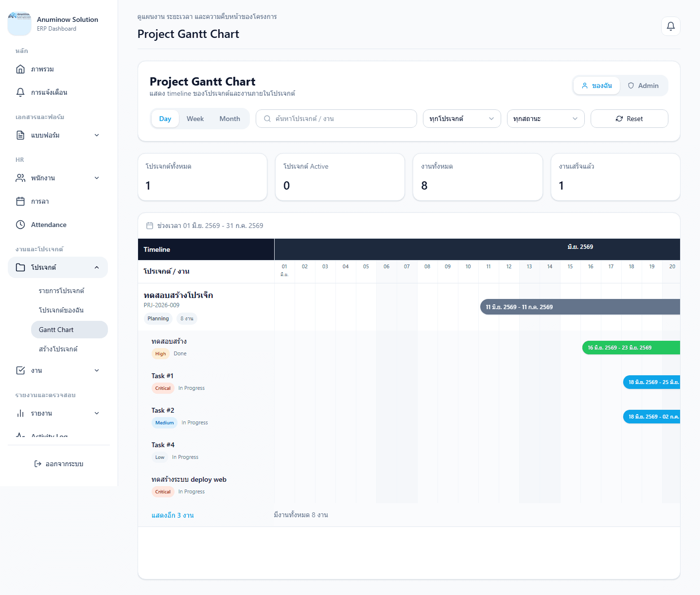The width and height of the screenshot is (700, 595).
Task: Click the home icon beside ภาพรวม
Action: [x=20, y=69]
